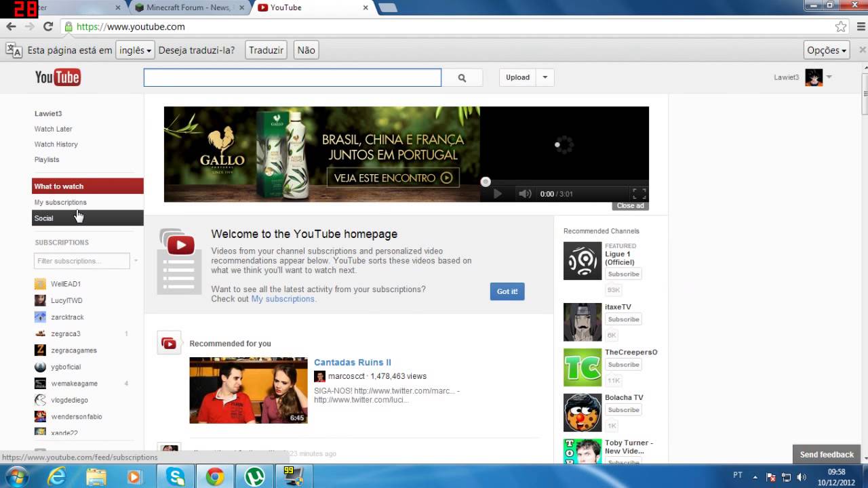This screenshot has height=488, width=868.
Task: Click ygboficial channel avatar
Action: click(x=41, y=367)
